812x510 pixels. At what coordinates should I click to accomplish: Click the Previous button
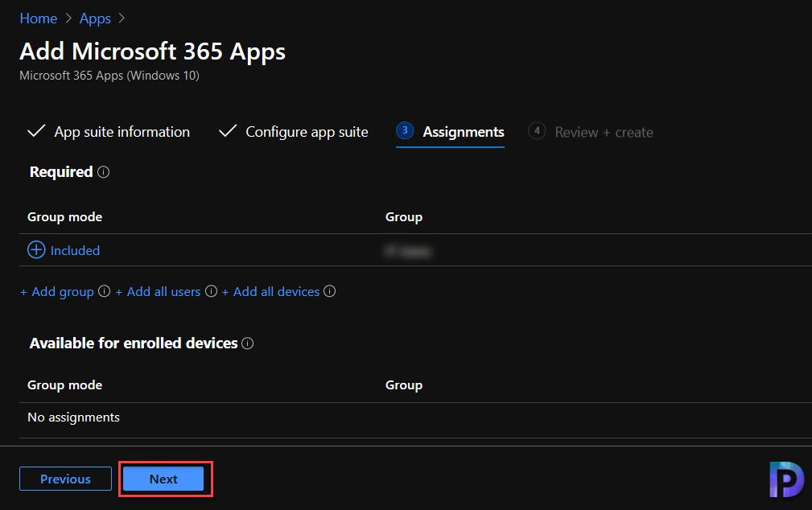click(65, 479)
